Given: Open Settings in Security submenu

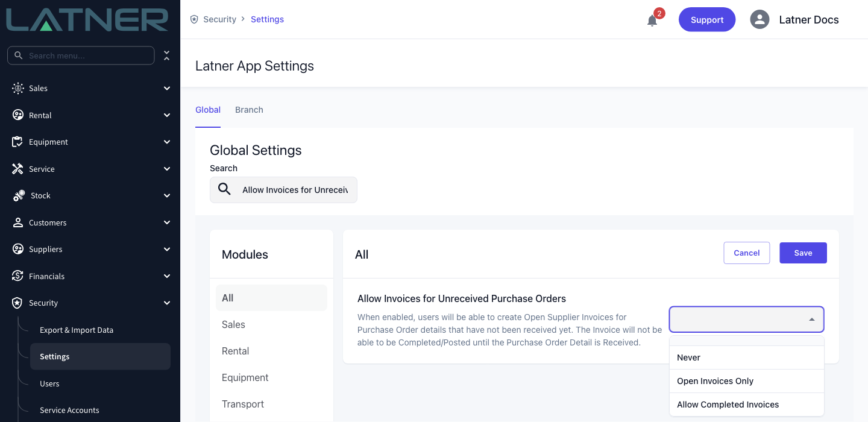Looking at the screenshot, I should tap(100, 356).
